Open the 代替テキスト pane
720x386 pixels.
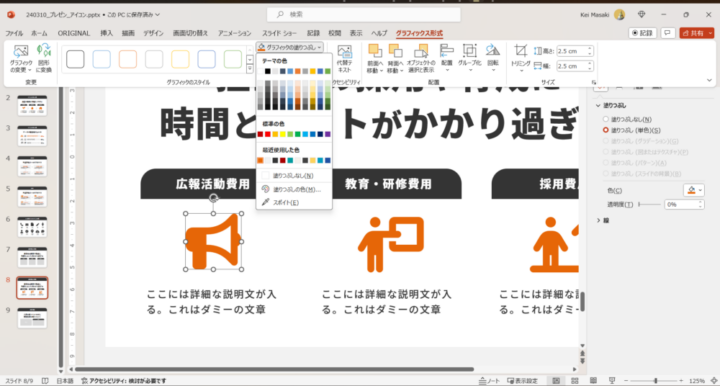pyautogui.click(x=344, y=58)
